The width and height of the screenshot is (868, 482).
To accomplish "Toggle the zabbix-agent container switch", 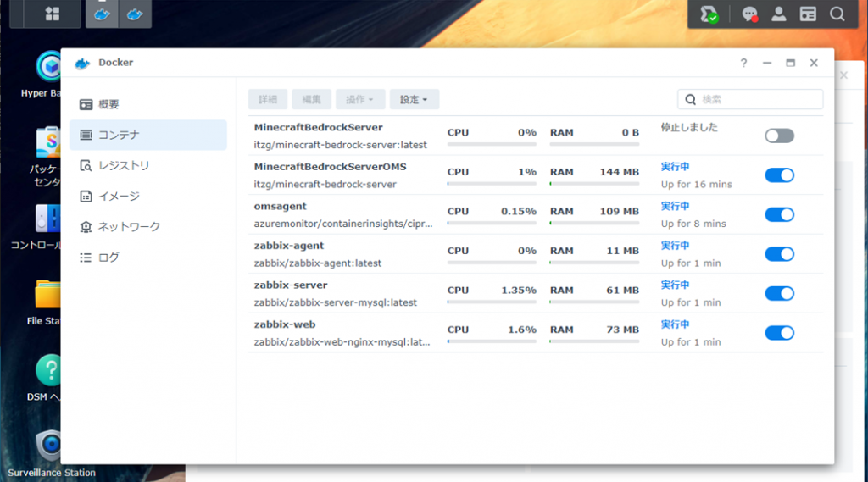I will tap(780, 254).
